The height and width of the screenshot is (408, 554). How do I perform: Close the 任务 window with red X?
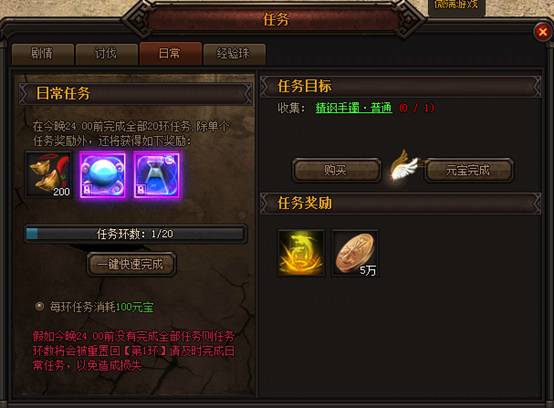[543, 32]
